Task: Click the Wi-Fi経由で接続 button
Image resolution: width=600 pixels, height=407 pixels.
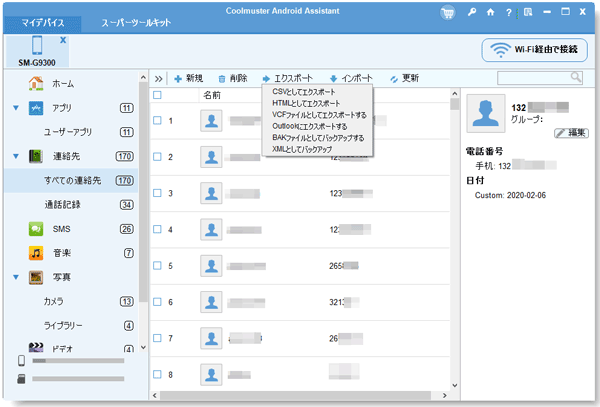Action: coord(534,50)
